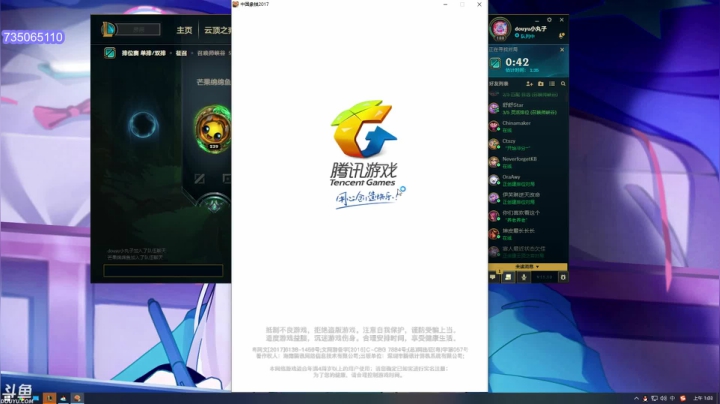Click the add friend icon in friends list
This screenshot has height=404, width=720.
[x=529, y=84]
